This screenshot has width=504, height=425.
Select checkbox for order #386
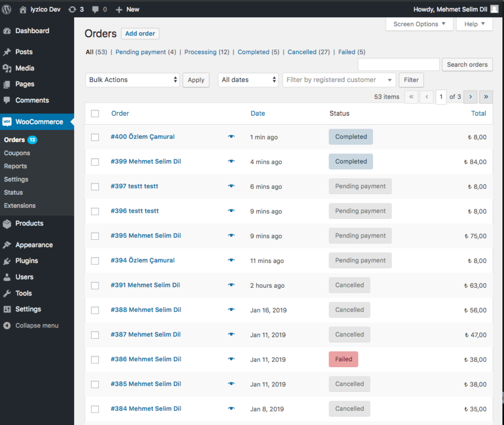95,360
